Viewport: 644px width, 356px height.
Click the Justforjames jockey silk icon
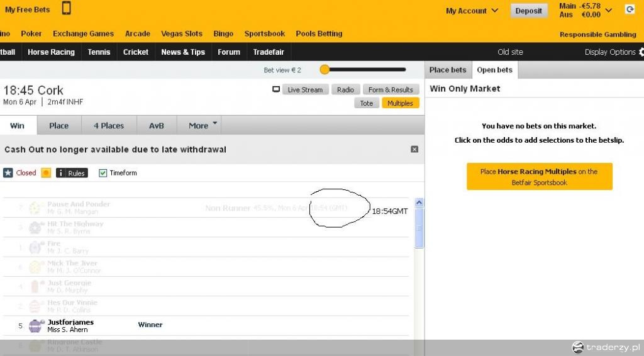coord(36,326)
